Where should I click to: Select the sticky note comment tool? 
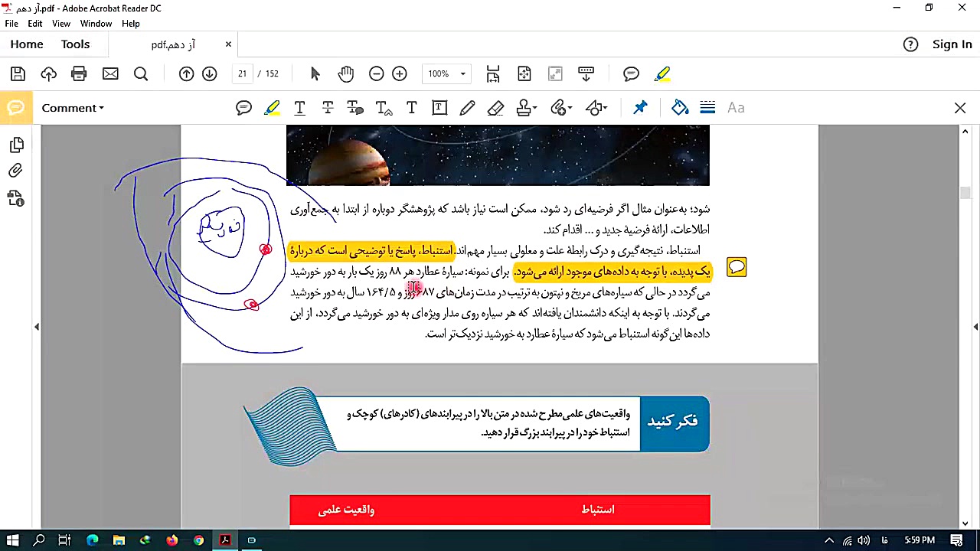point(243,107)
